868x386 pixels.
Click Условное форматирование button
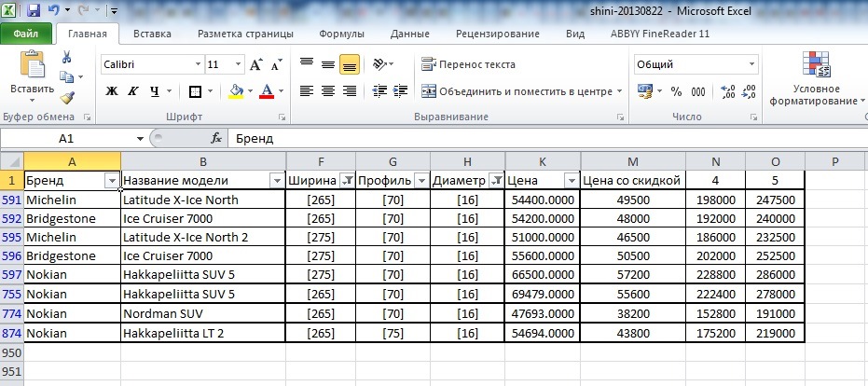tap(817, 78)
